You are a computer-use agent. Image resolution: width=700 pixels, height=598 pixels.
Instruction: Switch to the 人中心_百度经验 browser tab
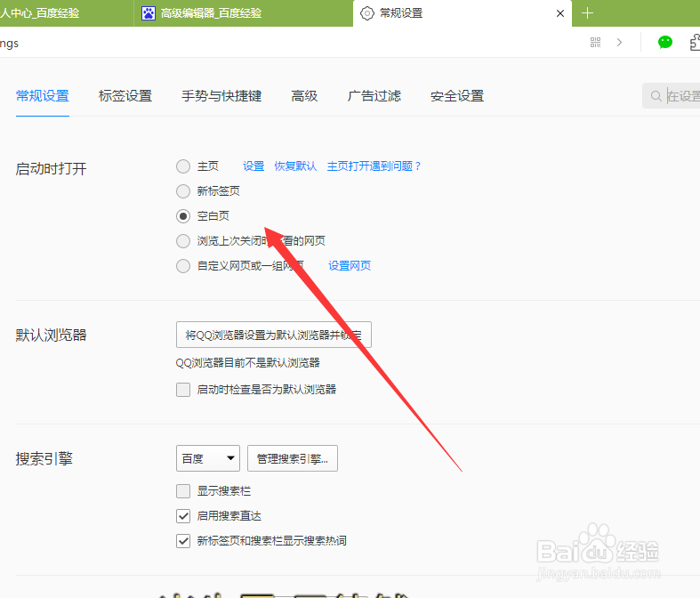[x=66, y=13]
